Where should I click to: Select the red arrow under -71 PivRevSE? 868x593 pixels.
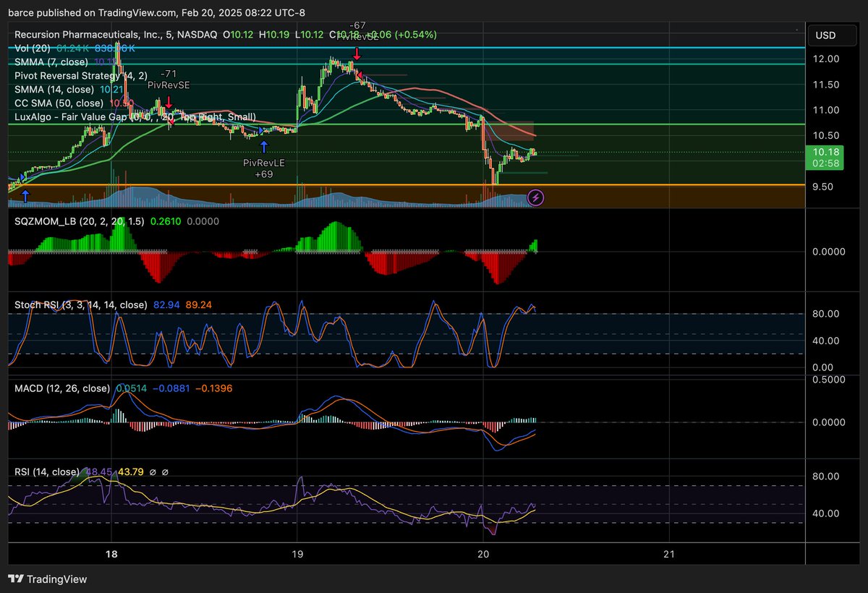[x=169, y=103]
